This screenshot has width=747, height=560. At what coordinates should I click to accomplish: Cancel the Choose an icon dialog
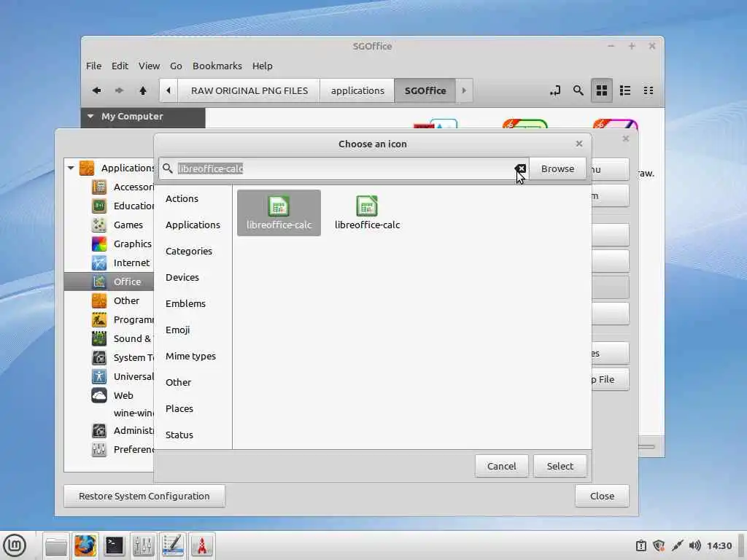coord(501,466)
